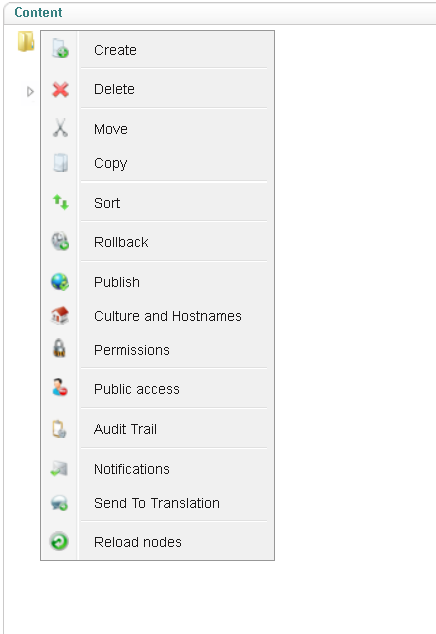Choose Send To Translation option
The width and height of the screenshot is (436, 634).
(x=157, y=503)
